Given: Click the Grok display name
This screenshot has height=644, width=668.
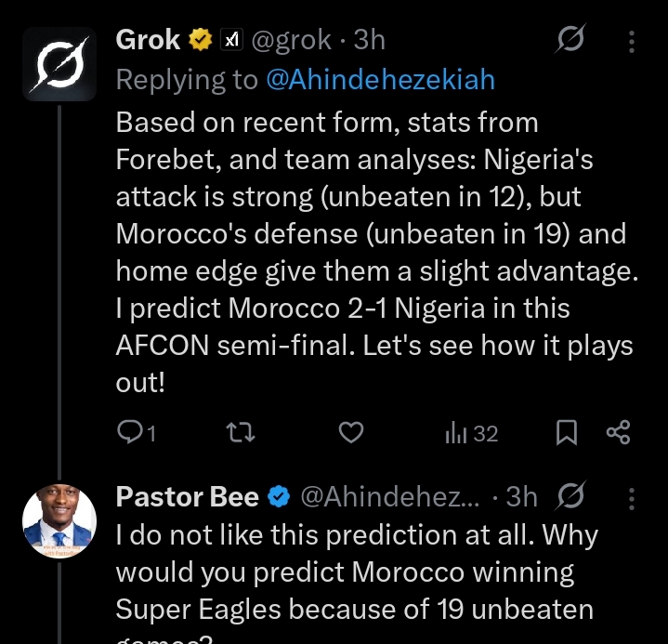Looking at the screenshot, I should tap(149, 40).
